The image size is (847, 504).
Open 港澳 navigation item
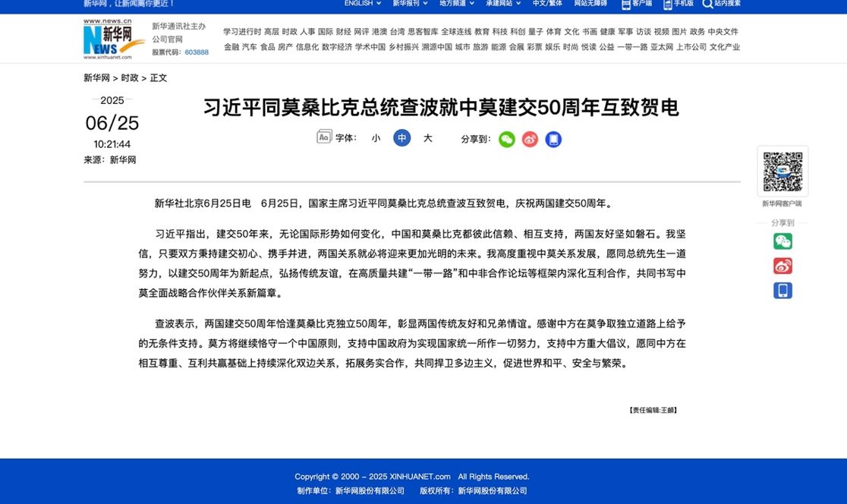pos(379,32)
